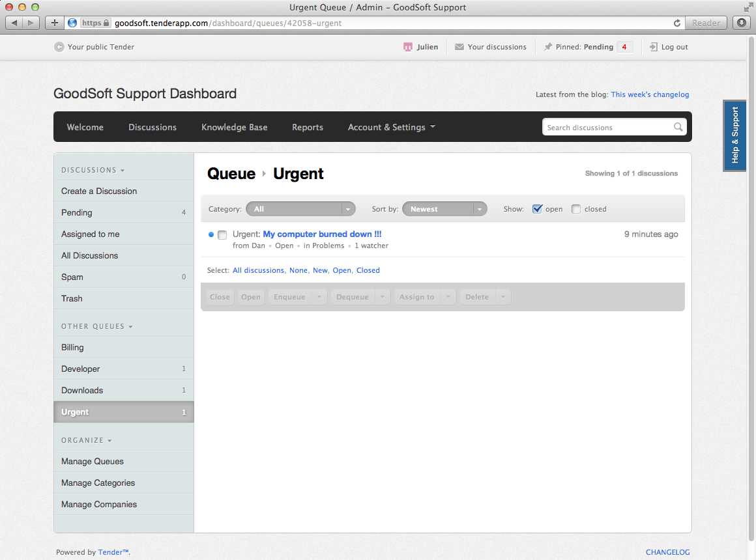Open the Downloads queue

point(124,390)
